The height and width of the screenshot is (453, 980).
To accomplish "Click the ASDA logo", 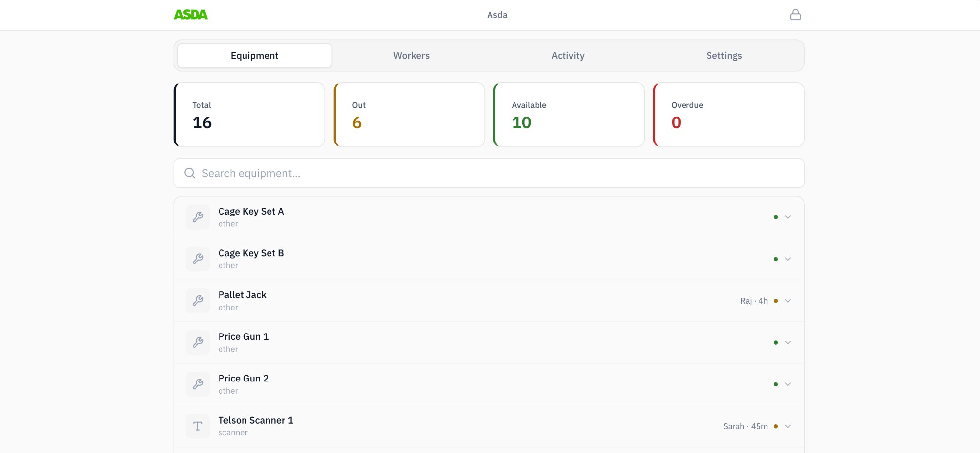I will (x=191, y=14).
